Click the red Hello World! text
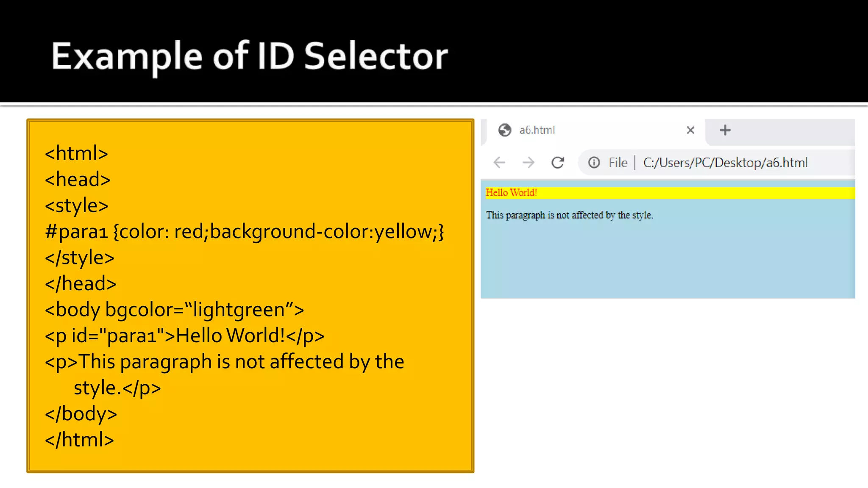The height and width of the screenshot is (488, 868). [x=511, y=193]
